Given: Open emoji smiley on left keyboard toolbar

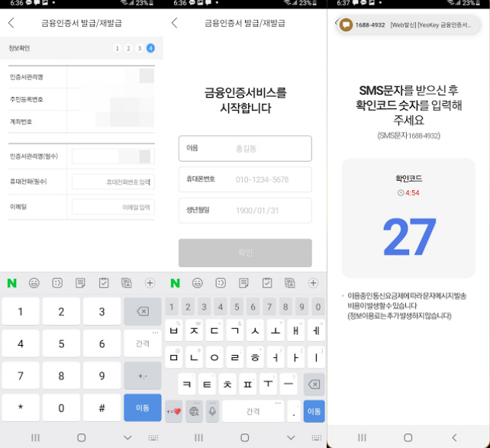Looking at the screenshot, I should pos(34,283).
